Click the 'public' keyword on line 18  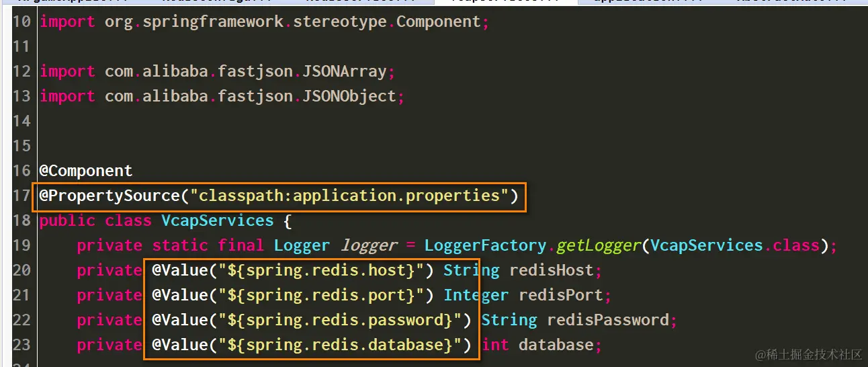[x=67, y=221]
